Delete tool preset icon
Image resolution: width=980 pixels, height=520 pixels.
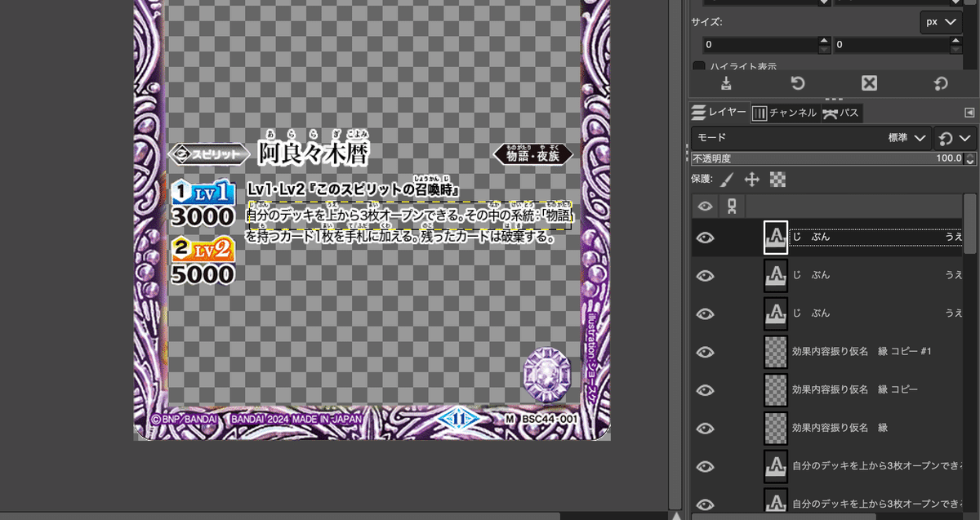click(x=869, y=83)
